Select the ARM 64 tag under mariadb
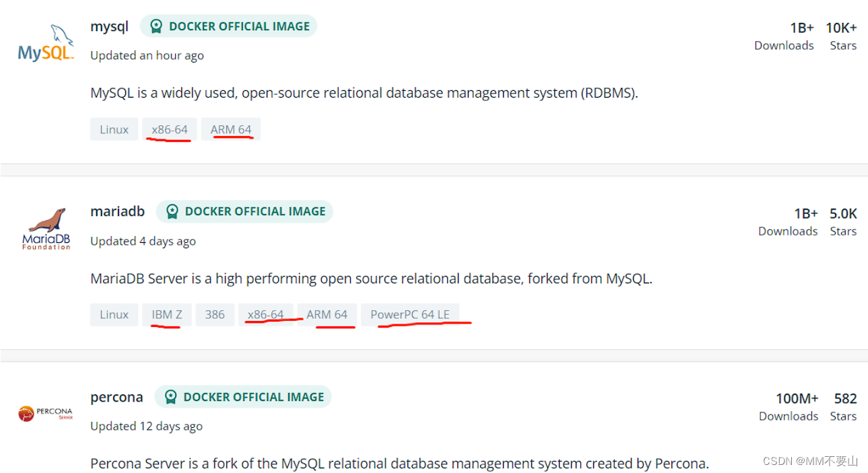Viewport: 868px width, 473px height. coord(327,314)
